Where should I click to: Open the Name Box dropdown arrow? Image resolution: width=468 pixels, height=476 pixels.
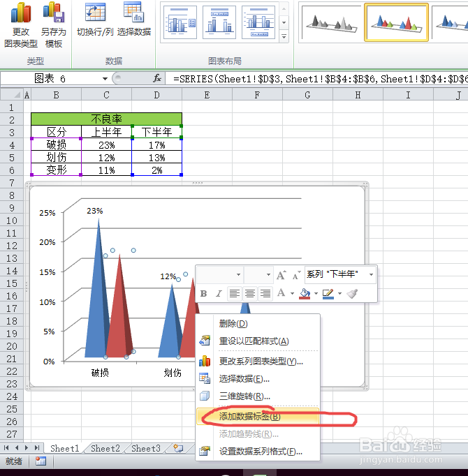tap(105, 79)
